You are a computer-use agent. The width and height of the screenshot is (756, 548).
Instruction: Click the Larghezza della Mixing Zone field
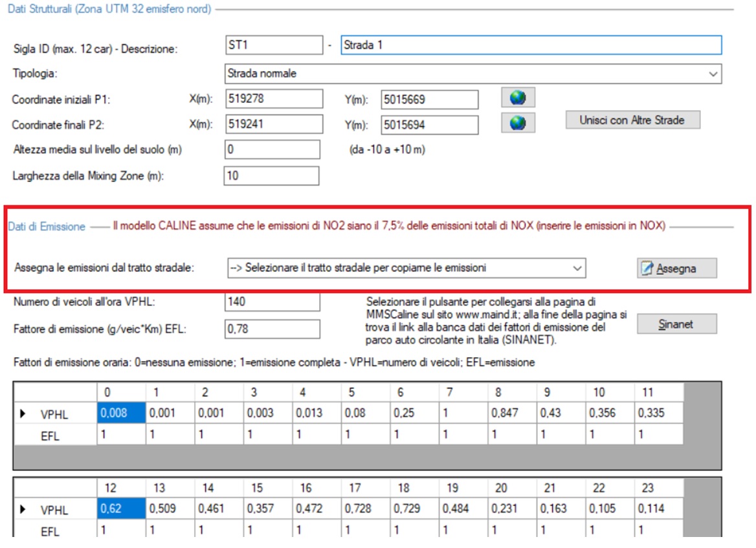(271, 175)
